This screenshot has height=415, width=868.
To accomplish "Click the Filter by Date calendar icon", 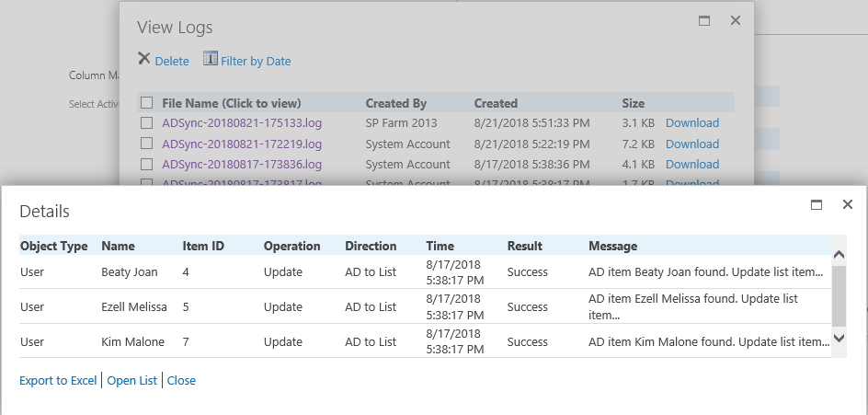I will coord(210,59).
